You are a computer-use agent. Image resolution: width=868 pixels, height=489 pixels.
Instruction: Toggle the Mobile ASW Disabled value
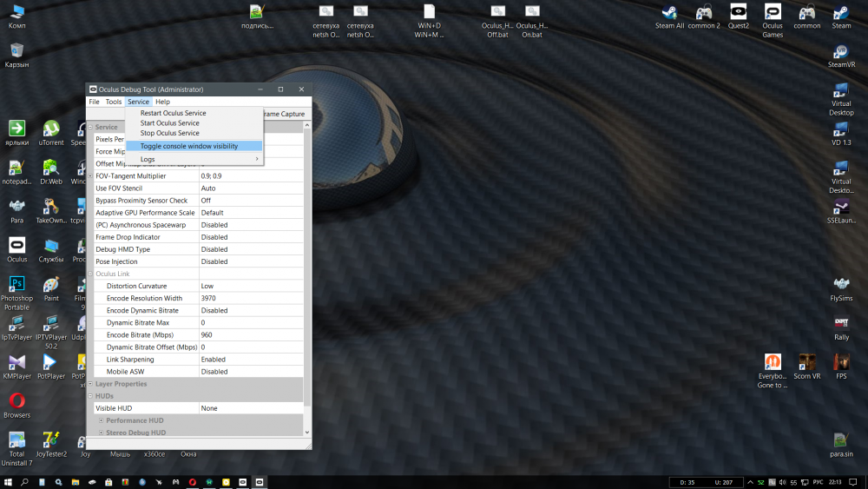[250, 372]
